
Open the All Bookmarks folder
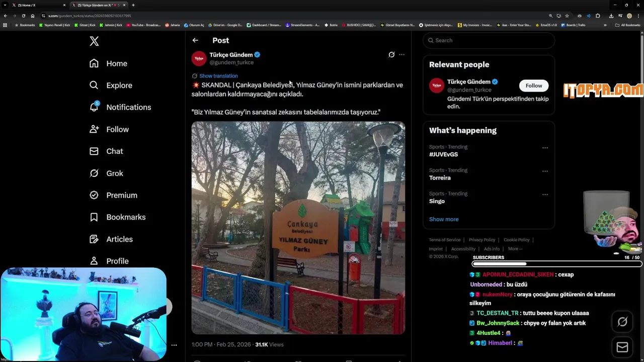pyautogui.click(x=628, y=25)
